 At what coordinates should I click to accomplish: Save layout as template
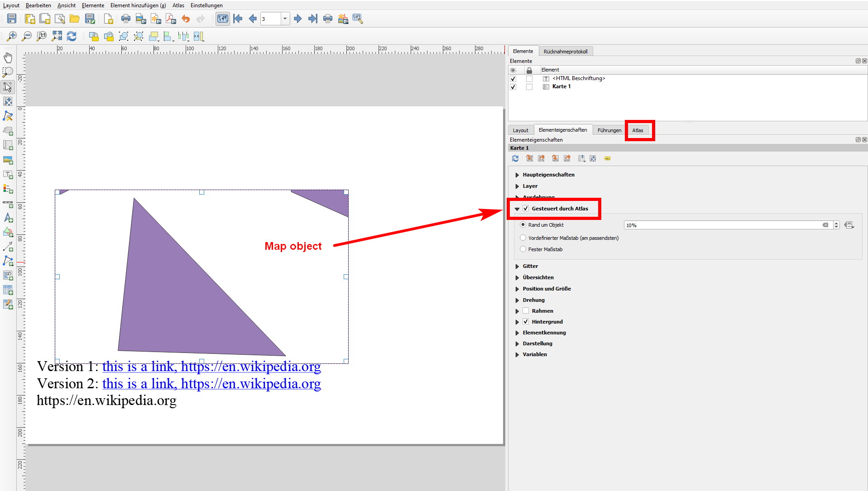pos(90,19)
